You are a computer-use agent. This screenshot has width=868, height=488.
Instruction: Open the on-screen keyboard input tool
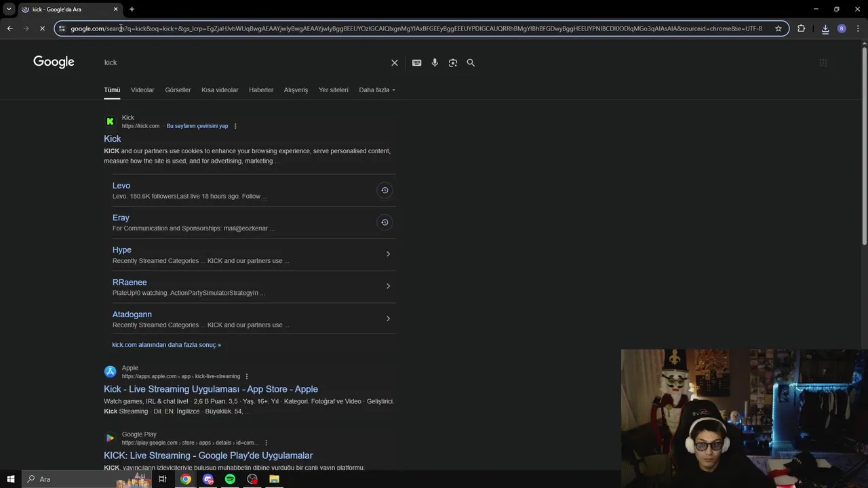pos(416,62)
